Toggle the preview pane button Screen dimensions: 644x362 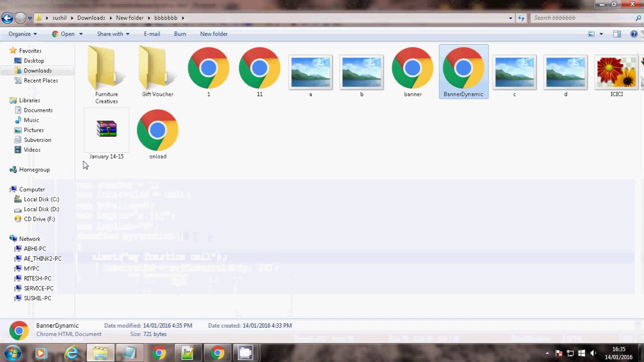pyautogui.click(x=617, y=34)
